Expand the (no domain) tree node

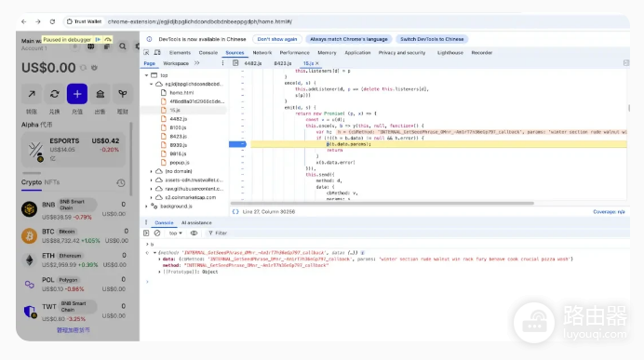tap(151, 171)
